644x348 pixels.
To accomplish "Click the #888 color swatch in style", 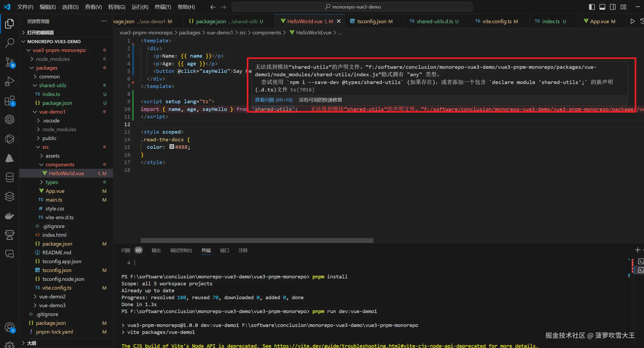I will coord(172,147).
